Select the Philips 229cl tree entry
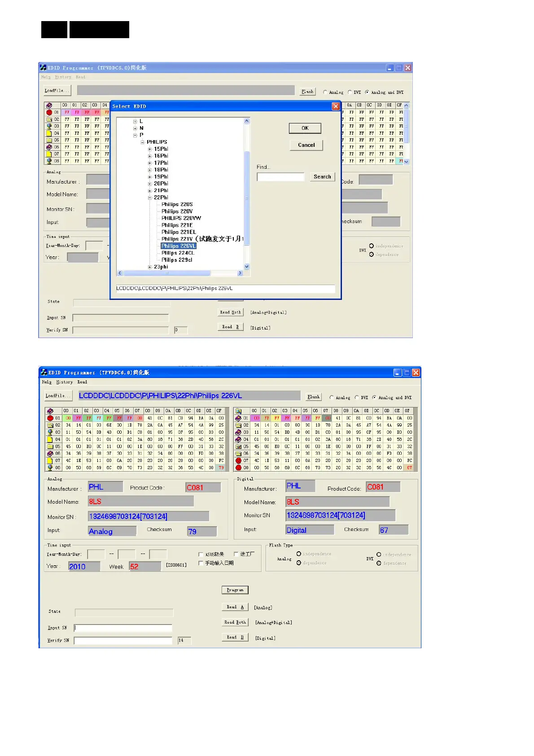Screen dimensions: 534x756 [177, 260]
